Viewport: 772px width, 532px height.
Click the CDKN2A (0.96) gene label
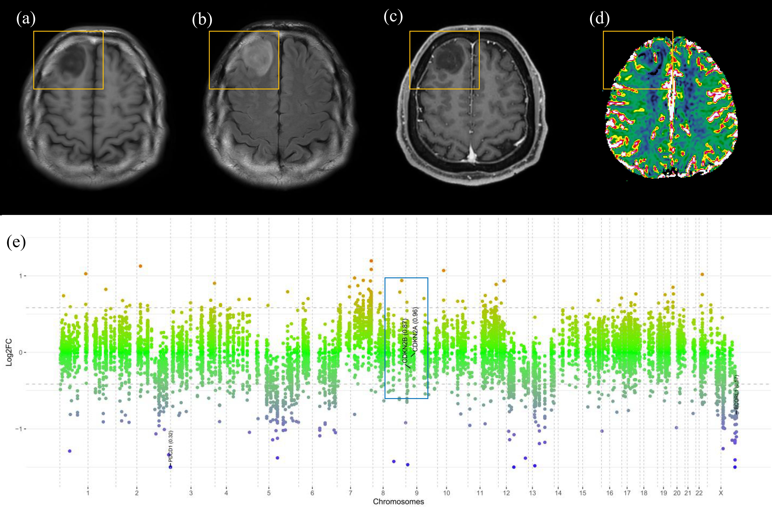[415, 329]
